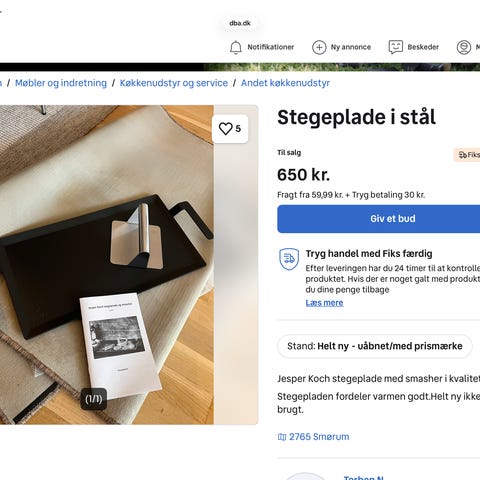480x480 pixels.
Task: Toggle the heart favorite on listing
Action: coord(230,129)
